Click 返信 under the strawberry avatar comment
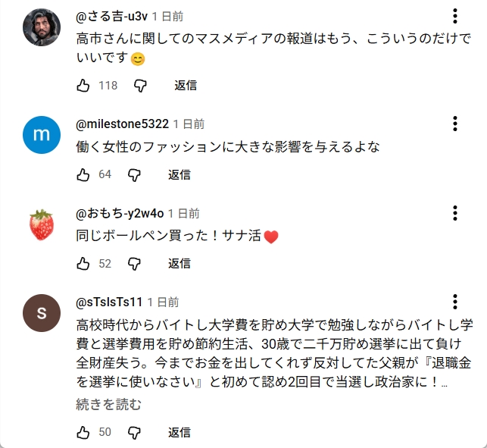This screenshot has width=487, height=448. [180, 263]
